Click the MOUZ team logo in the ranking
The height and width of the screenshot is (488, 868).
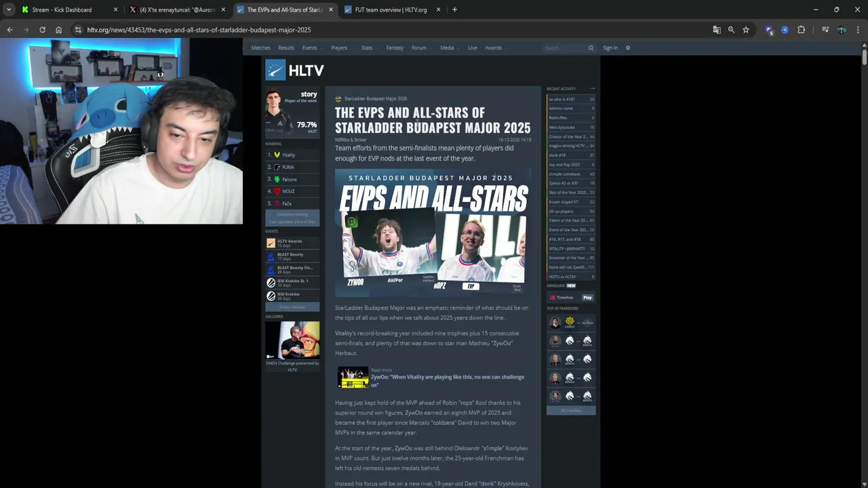(x=277, y=192)
